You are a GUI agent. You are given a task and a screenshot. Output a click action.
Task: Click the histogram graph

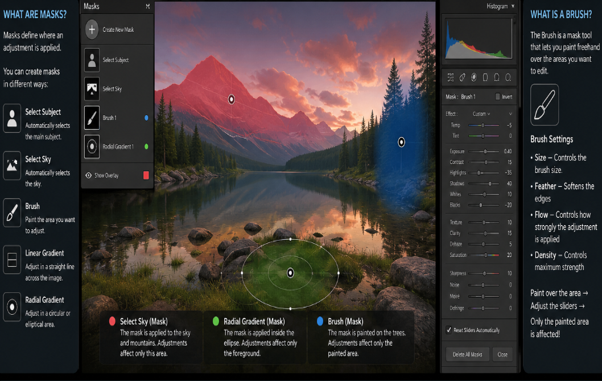pyautogui.click(x=478, y=39)
